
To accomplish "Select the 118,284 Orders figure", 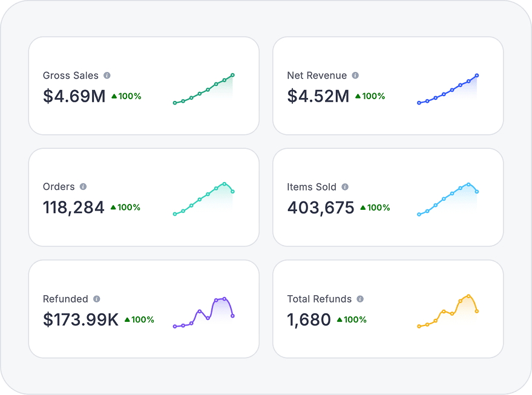I will click(74, 207).
